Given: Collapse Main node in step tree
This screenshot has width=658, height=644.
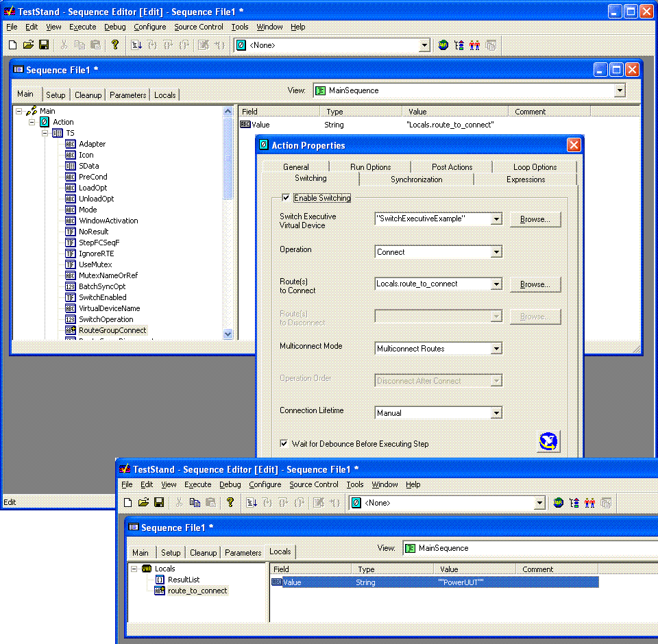Looking at the screenshot, I should pyautogui.click(x=19, y=111).
